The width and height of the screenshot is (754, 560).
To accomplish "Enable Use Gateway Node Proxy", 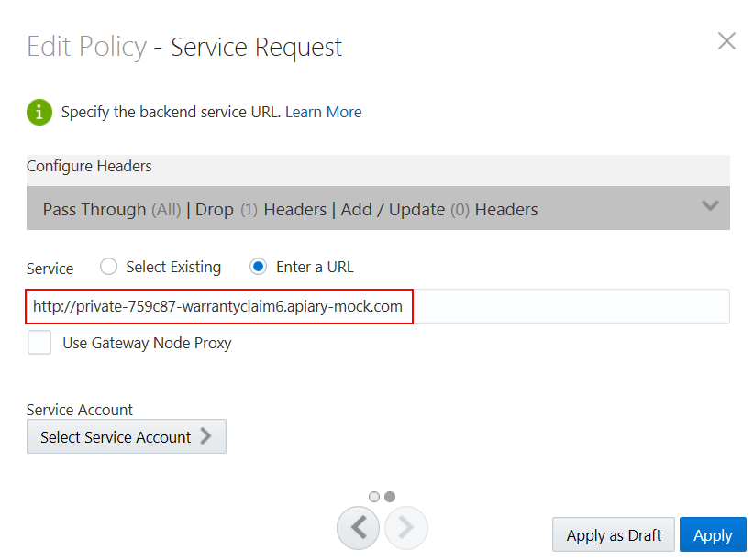I will coord(39,342).
